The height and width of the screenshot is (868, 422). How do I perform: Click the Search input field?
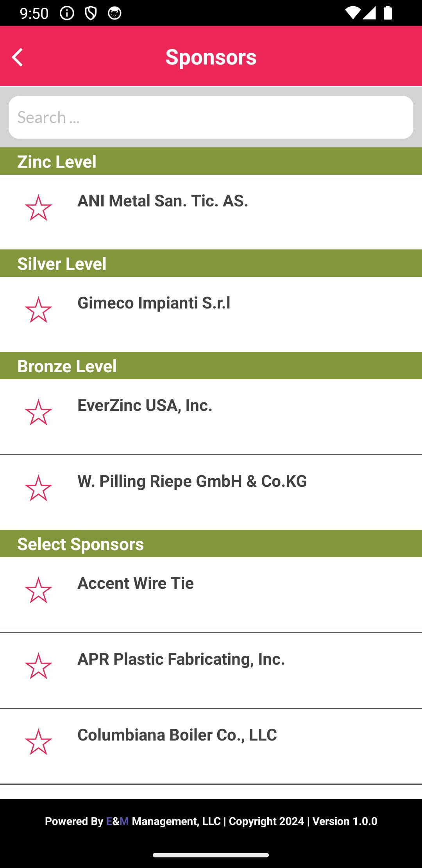(211, 117)
